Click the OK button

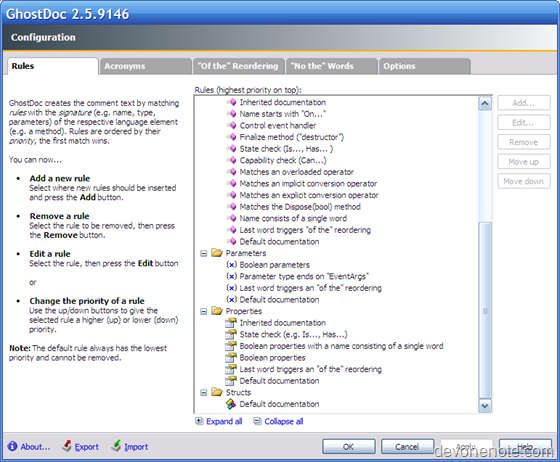[349, 447]
